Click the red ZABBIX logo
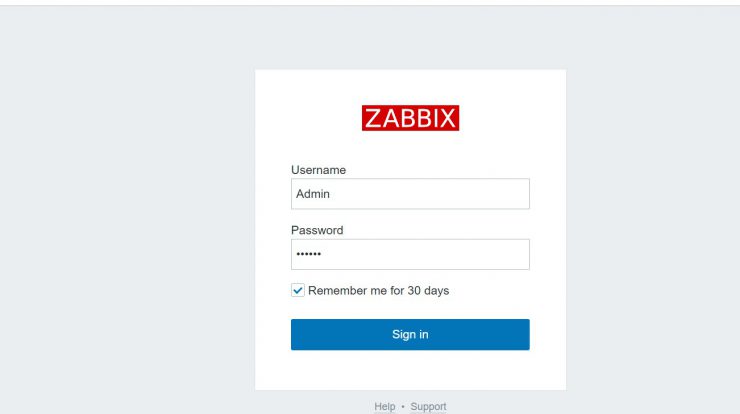This screenshot has width=740, height=414. tap(410, 118)
